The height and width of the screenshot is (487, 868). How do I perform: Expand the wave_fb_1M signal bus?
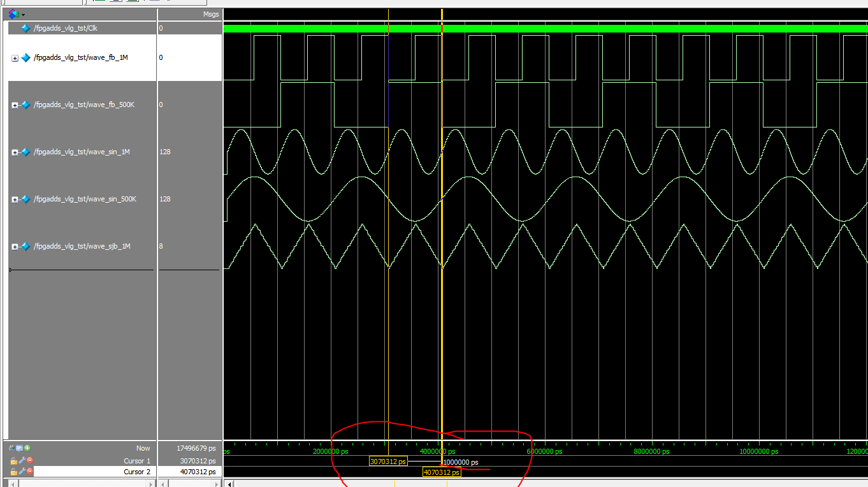point(15,58)
